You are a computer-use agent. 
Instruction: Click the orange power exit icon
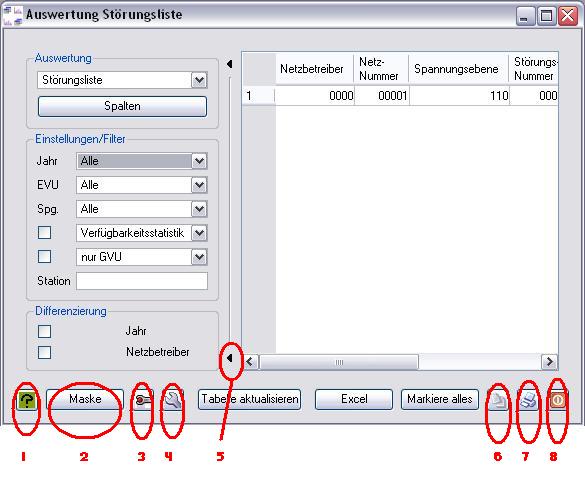558,400
